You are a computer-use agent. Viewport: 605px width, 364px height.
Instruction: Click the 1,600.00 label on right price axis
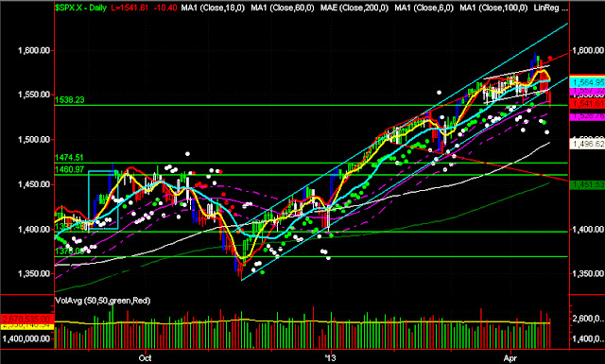tap(588, 50)
